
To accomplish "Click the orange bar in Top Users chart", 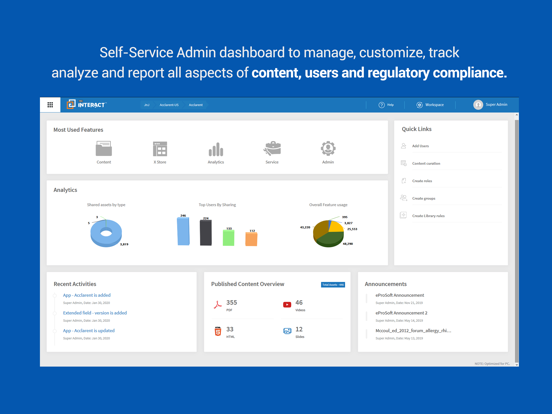I will (x=251, y=239).
